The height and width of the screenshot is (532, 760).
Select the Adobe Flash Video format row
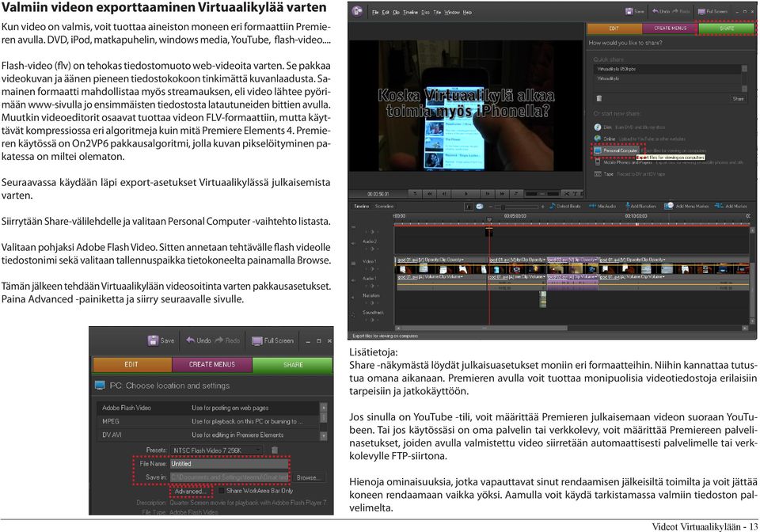tap(208, 408)
